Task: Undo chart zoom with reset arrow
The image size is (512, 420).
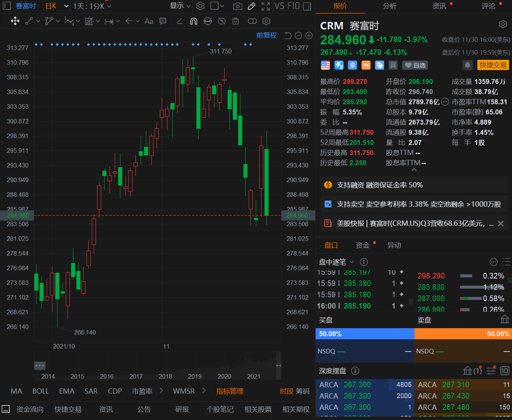Action: (288, 35)
